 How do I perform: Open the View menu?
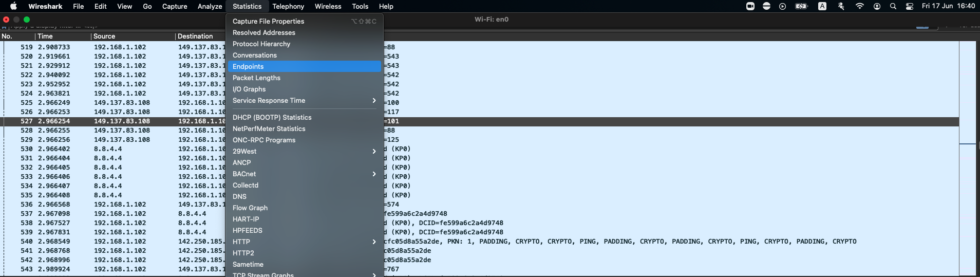125,6
